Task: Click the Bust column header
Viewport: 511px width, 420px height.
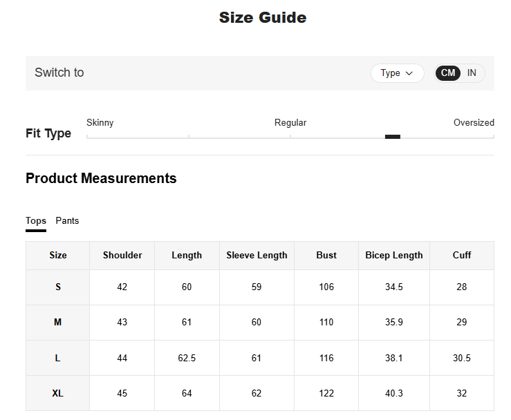Action: [x=326, y=256]
